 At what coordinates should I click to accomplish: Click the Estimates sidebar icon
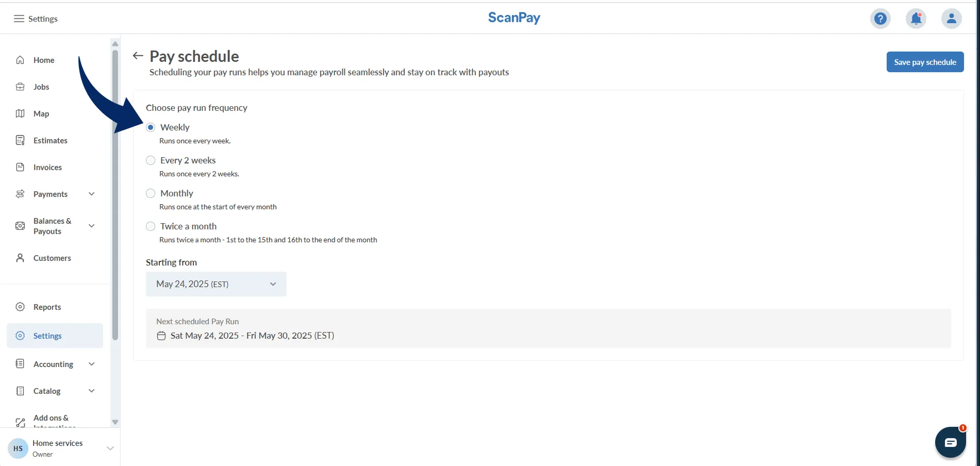(20, 140)
